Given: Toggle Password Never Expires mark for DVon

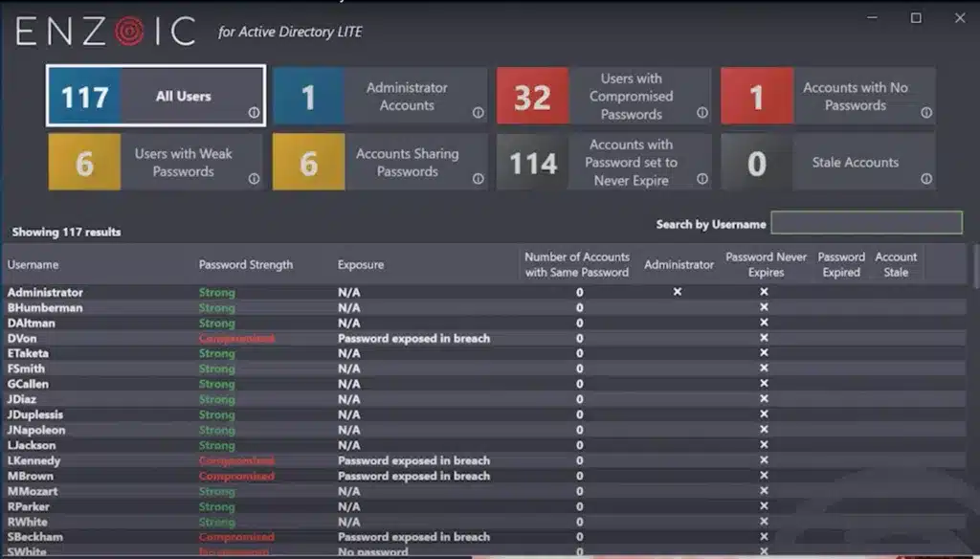Looking at the screenshot, I should 763,338.
